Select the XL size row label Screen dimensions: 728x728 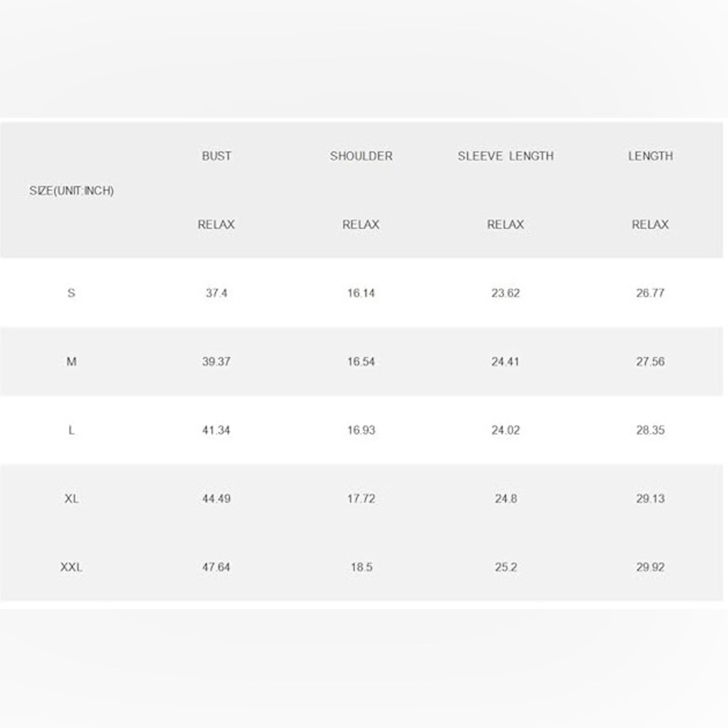click(x=71, y=499)
